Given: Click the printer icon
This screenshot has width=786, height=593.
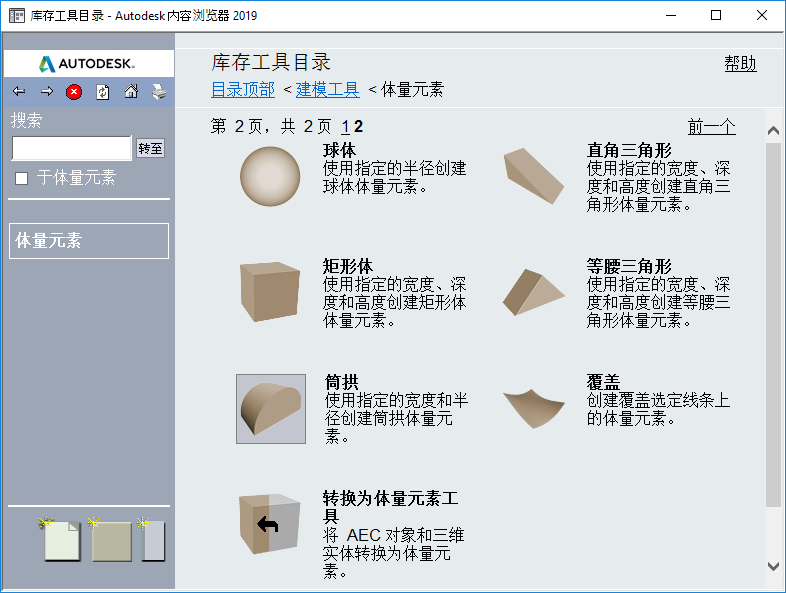Looking at the screenshot, I should [x=159, y=92].
